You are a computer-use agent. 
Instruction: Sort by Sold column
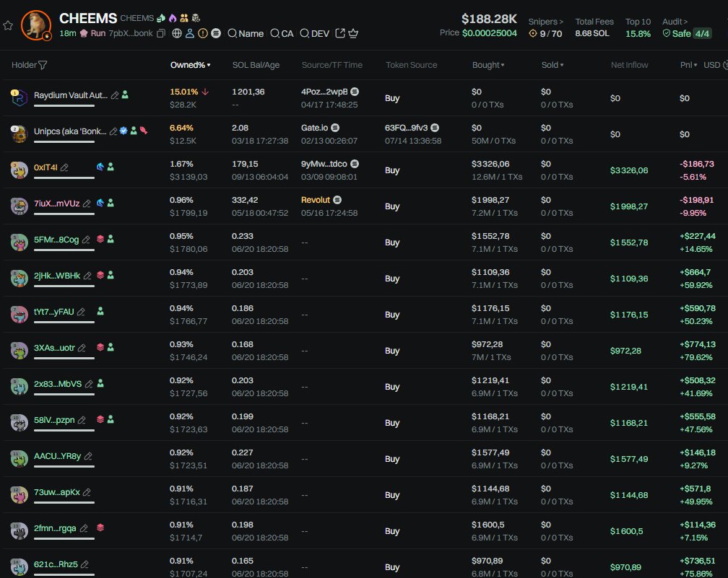pyautogui.click(x=552, y=65)
